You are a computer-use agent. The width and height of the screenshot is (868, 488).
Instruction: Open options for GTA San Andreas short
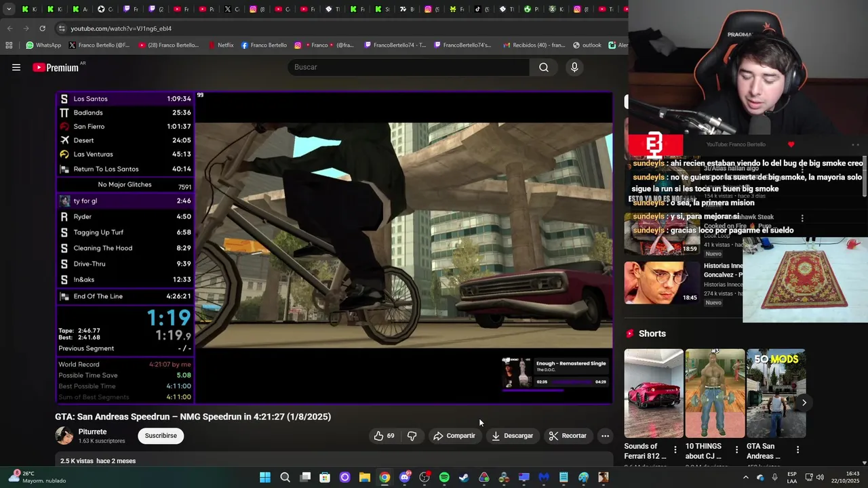797,449
